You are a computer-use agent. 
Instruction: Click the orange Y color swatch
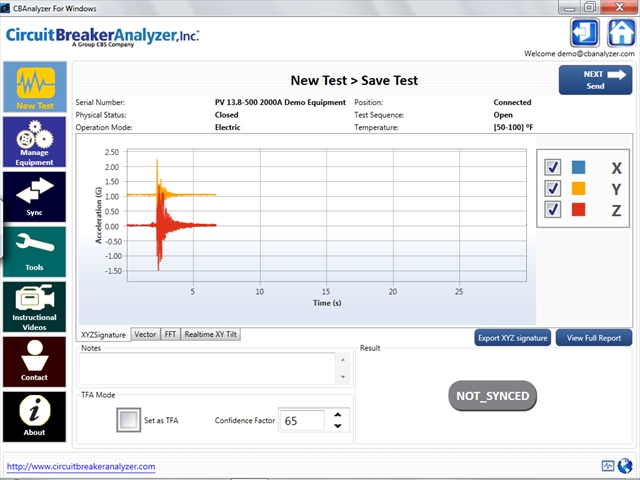click(x=578, y=189)
